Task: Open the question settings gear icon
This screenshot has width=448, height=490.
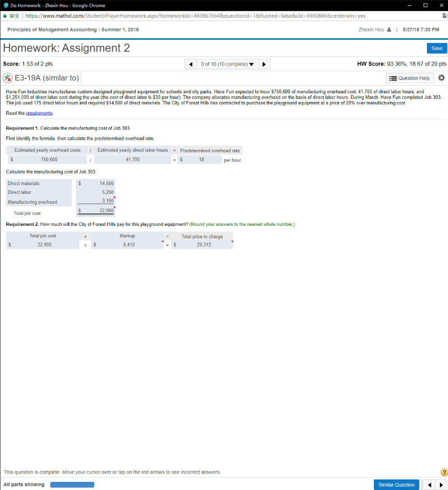Action: click(x=441, y=78)
